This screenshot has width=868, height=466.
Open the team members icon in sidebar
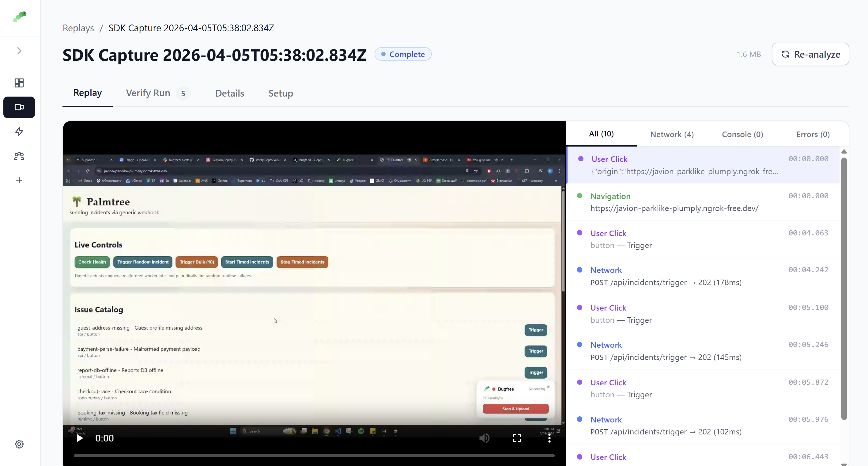click(19, 156)
